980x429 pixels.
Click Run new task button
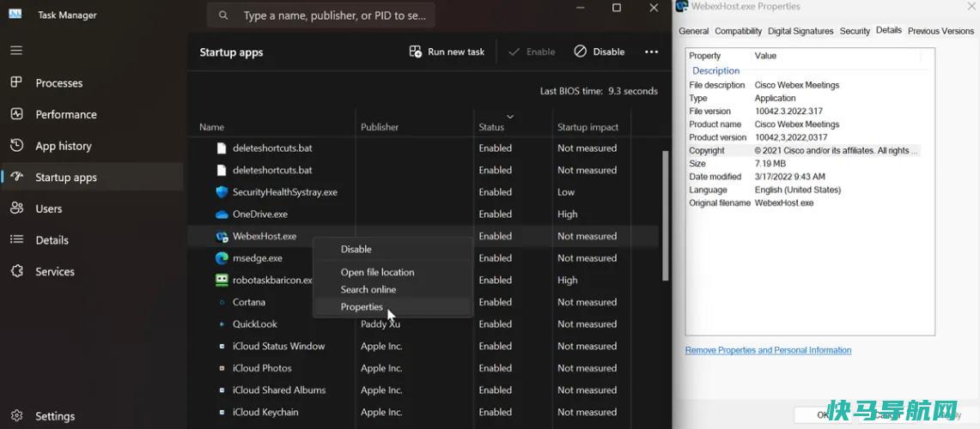[x=447, y=51]
